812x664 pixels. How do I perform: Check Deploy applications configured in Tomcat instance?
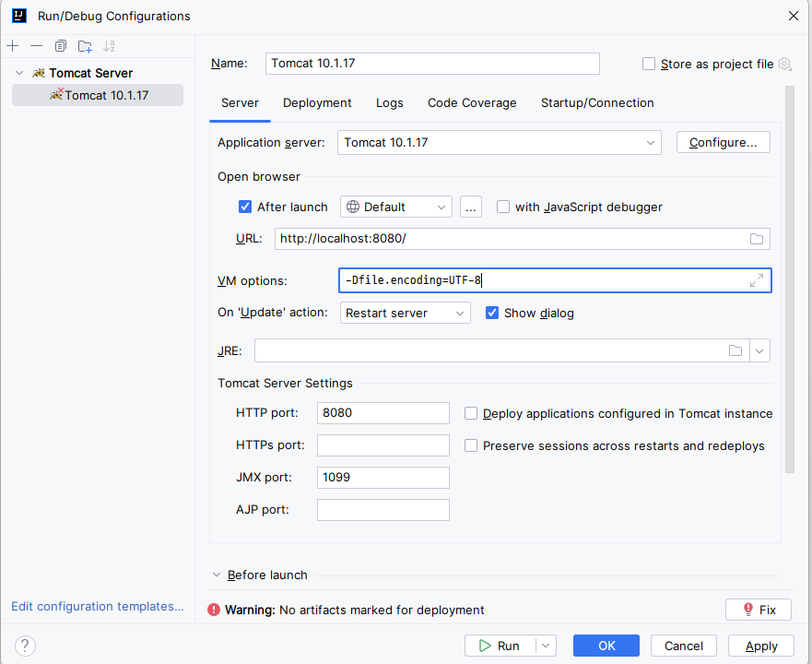point(471,413)
